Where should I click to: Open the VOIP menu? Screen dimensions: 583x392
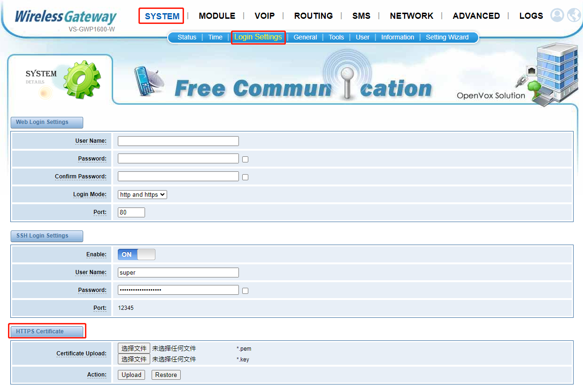(265, 16)
